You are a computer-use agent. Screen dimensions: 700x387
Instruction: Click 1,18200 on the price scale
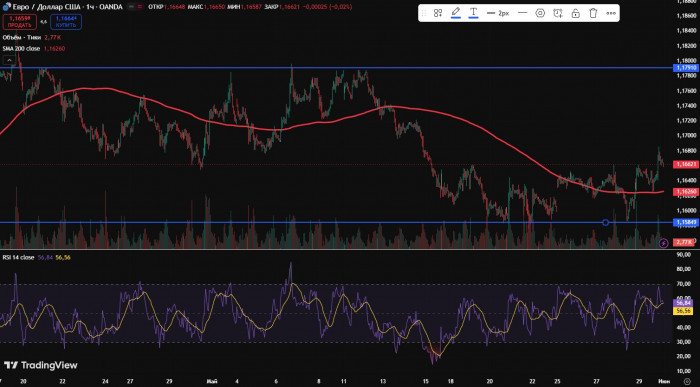coord(686,46)
